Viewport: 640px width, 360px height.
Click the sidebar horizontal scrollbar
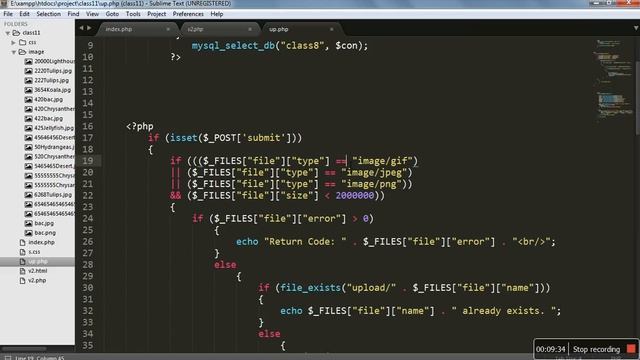(24, 349)
